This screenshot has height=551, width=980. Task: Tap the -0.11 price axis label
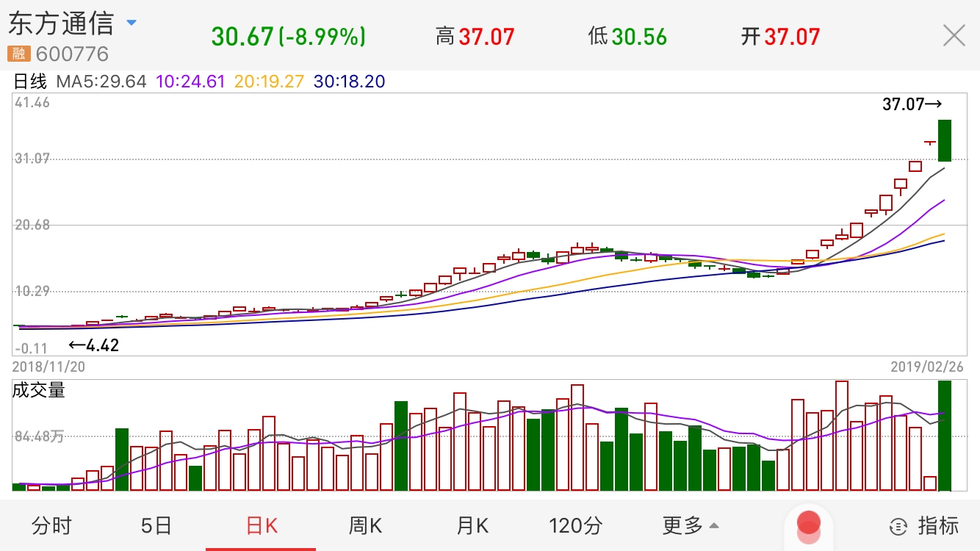tap(31, 348)
